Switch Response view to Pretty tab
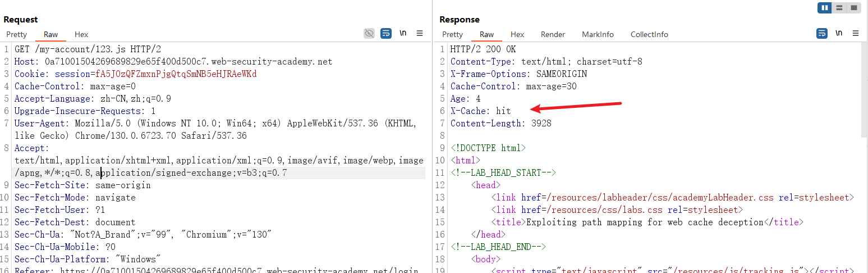The width and height of the screenshot is (868, 273). coord(452,34)
